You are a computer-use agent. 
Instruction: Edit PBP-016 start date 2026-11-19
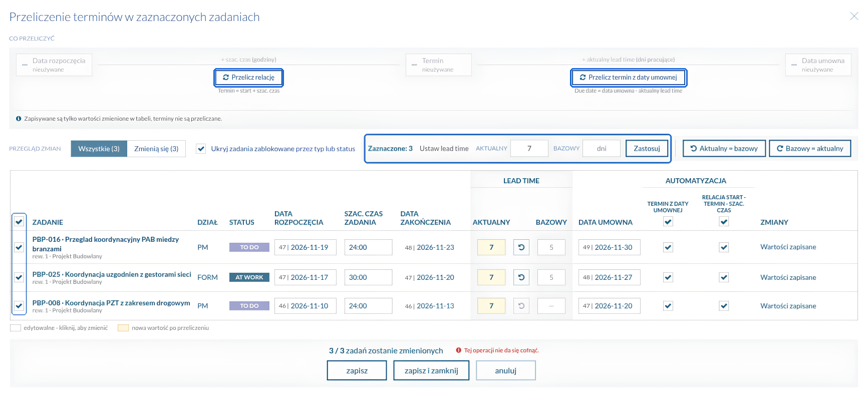pyautogui.click(x=306, y=247)
